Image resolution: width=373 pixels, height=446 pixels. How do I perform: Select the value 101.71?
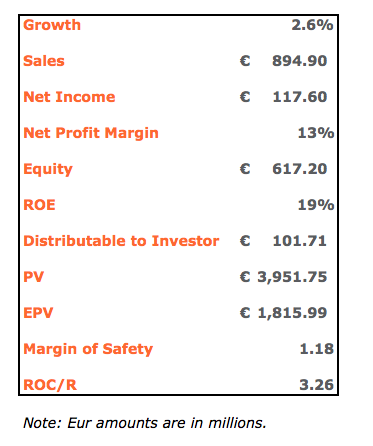pos(300,241)
